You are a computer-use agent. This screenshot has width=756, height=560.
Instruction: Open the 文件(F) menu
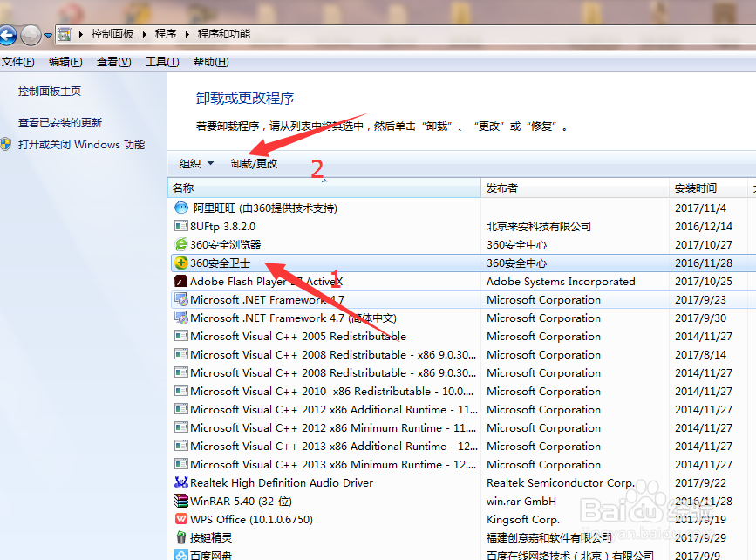17,62
